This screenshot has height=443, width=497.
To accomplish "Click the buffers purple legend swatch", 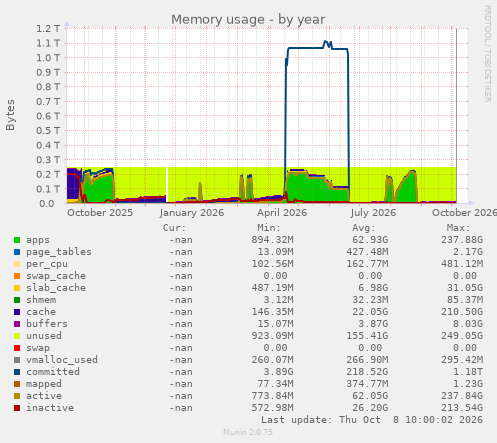I will [x=17, y=324].
